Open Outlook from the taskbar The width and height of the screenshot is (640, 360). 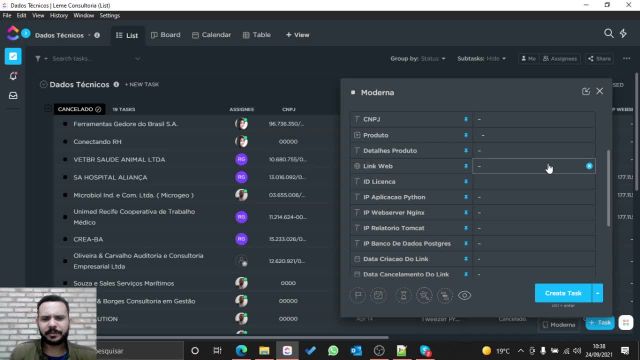tap(356, 350)
